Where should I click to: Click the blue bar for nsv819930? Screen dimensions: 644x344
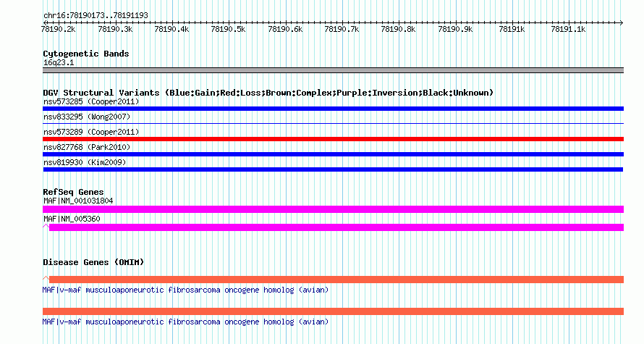click(x=333, y=169)
